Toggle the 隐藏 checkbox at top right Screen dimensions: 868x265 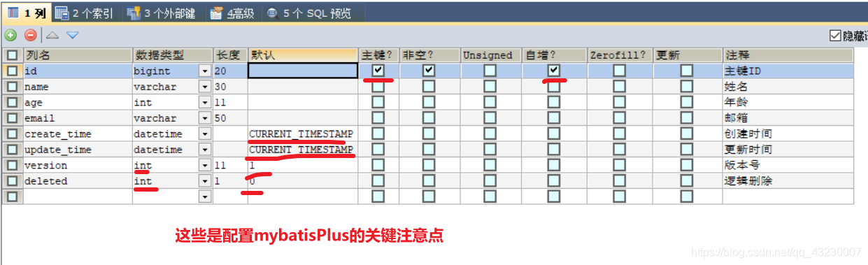click(835, 35)
